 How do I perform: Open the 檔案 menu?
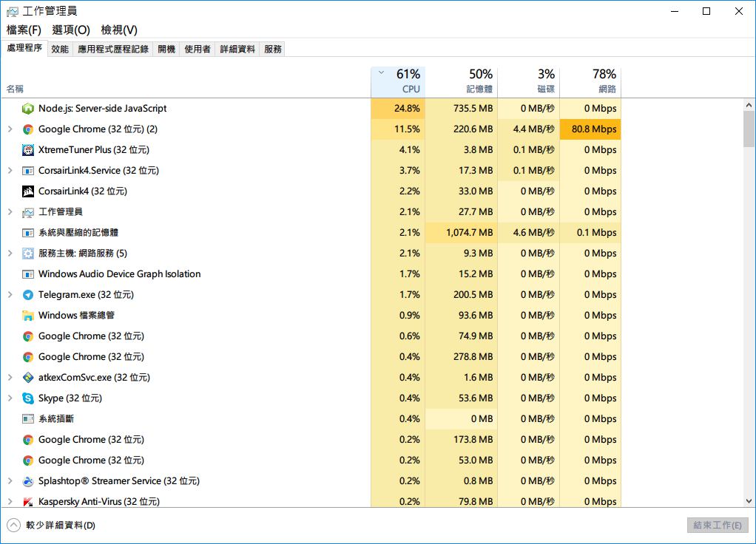24,30
